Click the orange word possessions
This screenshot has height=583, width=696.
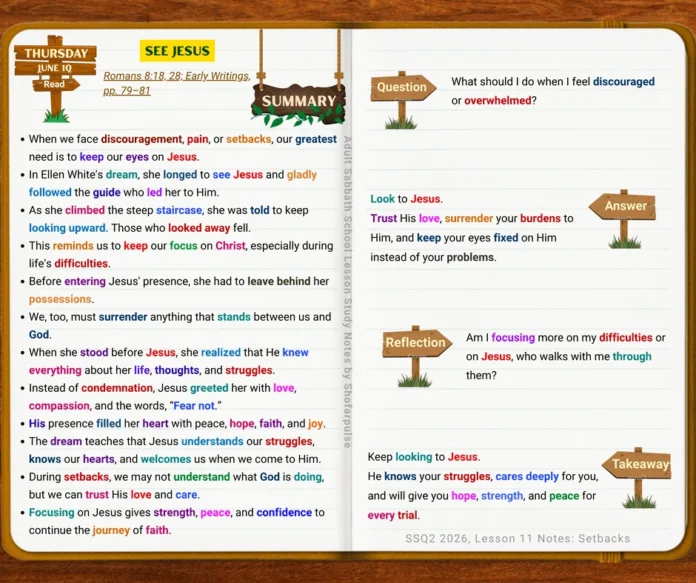pos(60,299)
